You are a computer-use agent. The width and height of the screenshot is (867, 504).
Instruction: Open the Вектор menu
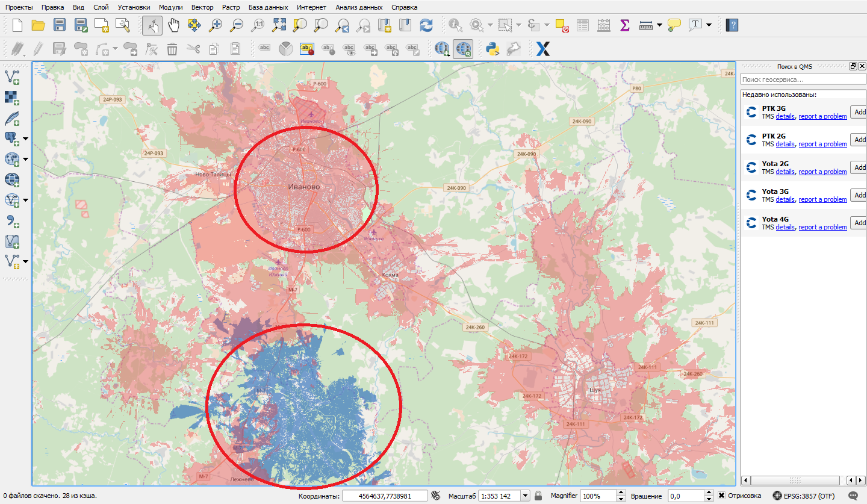click(202, 7)
